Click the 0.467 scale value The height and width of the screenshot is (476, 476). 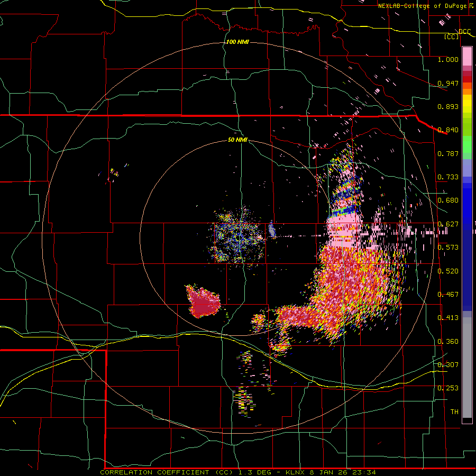pyautogui.click(x=448, y=295)
